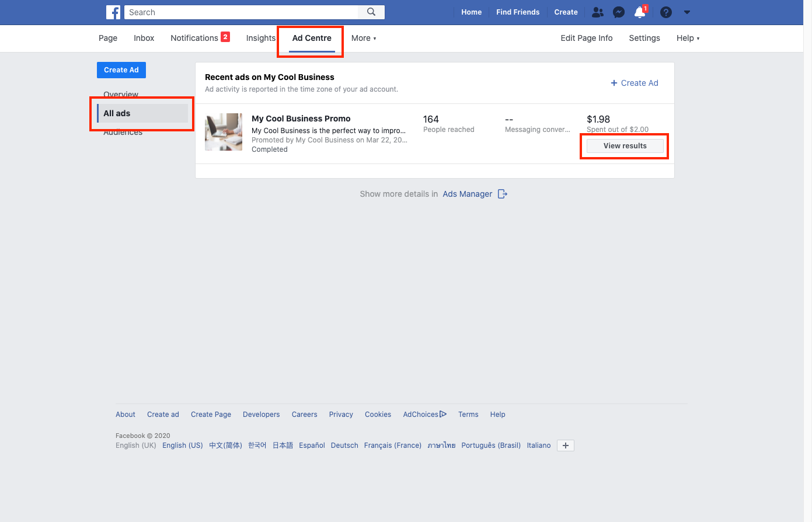Switch language to ภาษาไทย

point(441,446)
